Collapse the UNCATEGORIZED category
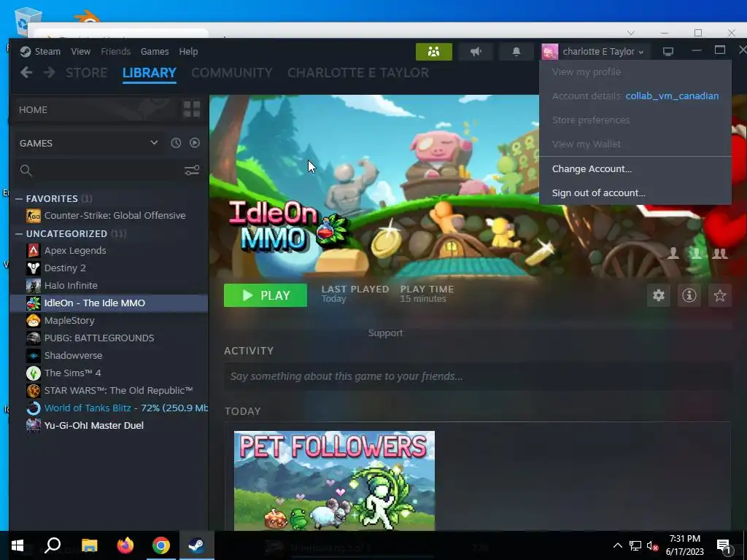 [x=19, y=233]
